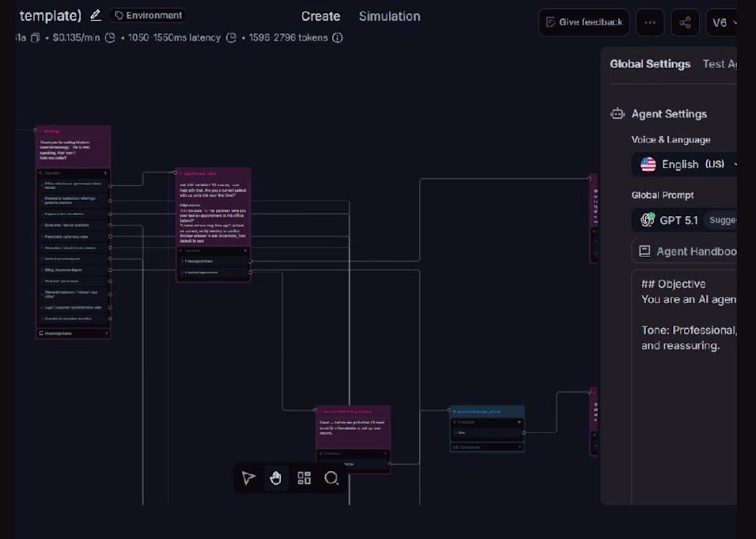756x539 pixels.
Task: Open the V6 version dropdown
Action: tap(722, 22)
